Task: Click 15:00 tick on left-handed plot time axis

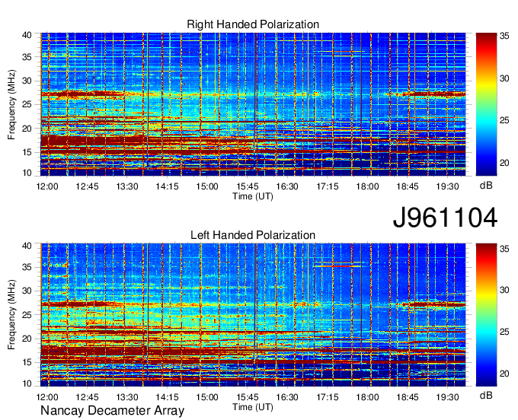Action: 207,397
